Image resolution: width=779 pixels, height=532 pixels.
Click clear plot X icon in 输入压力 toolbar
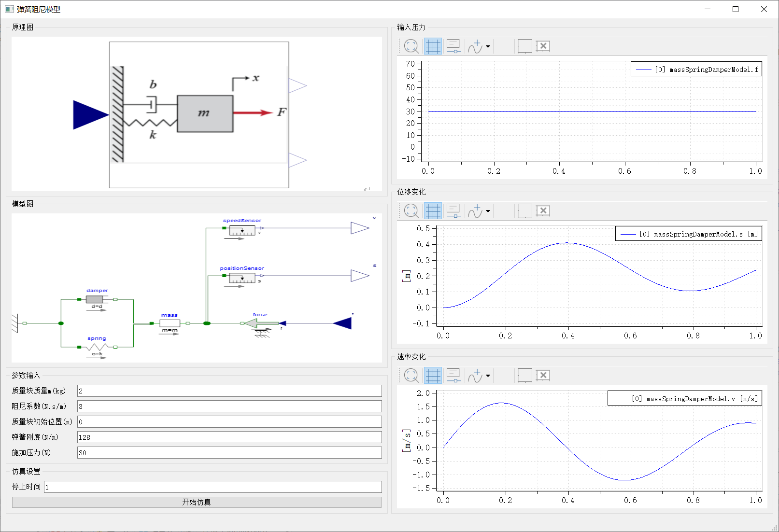tap(543, 46)
